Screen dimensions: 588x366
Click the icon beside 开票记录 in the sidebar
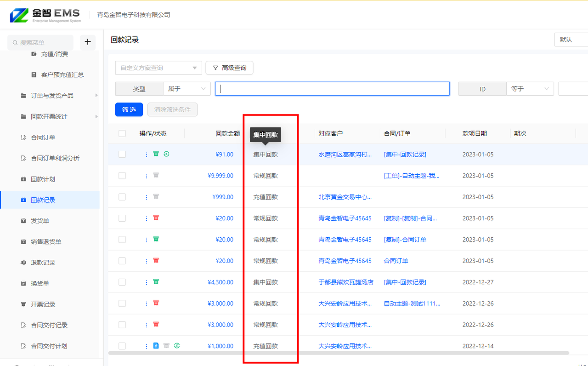(23, 304)
